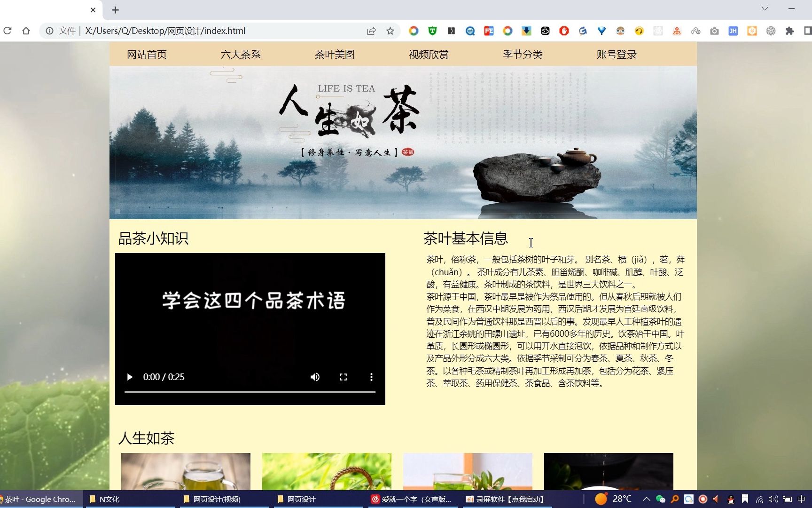
Task: Open the red hand ad-blocker extension
Action: 564,31
